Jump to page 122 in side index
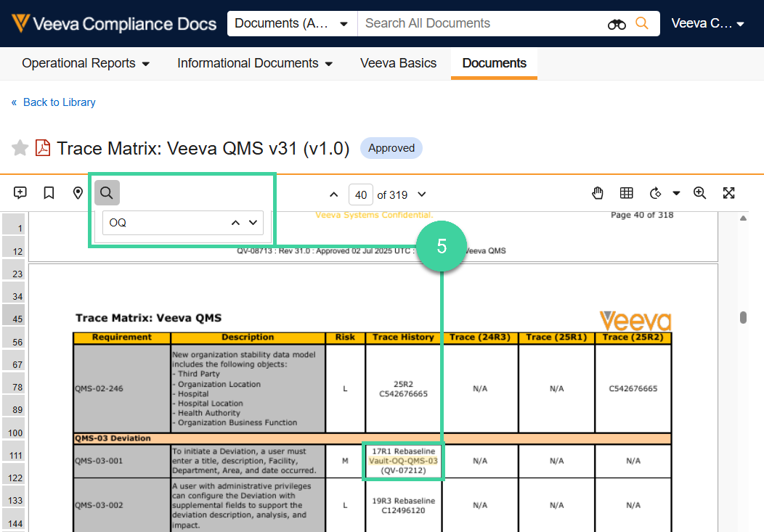Image resolution: width=764 pixels, height=532 pixels. (14, 474)
